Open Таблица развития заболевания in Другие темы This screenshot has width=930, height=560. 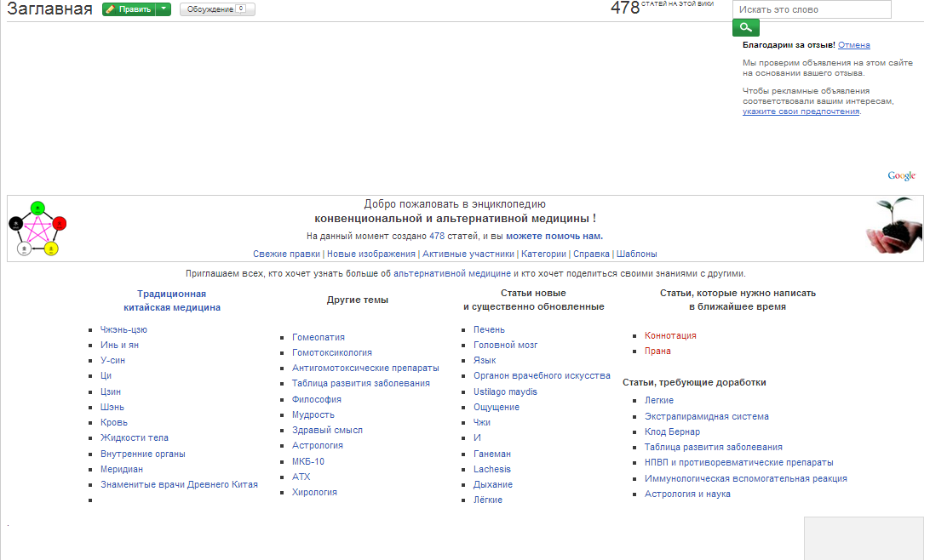[x=360, y=384]
